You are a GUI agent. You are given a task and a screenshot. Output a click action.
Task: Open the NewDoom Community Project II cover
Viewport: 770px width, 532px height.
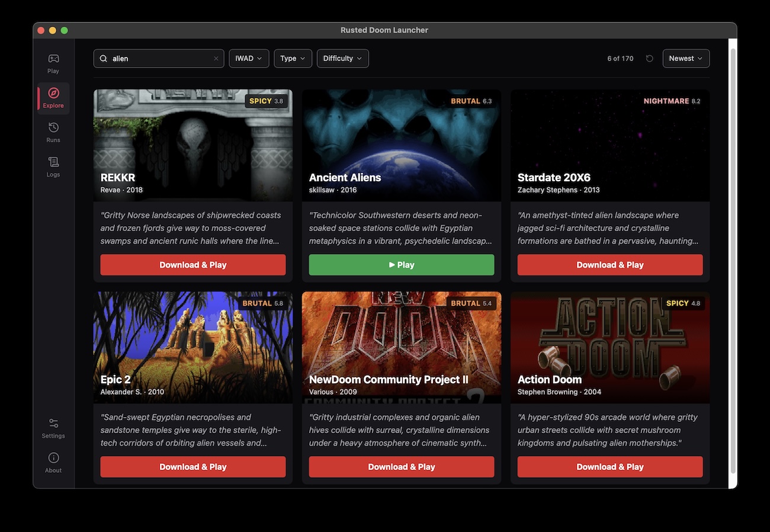[402, 348]
